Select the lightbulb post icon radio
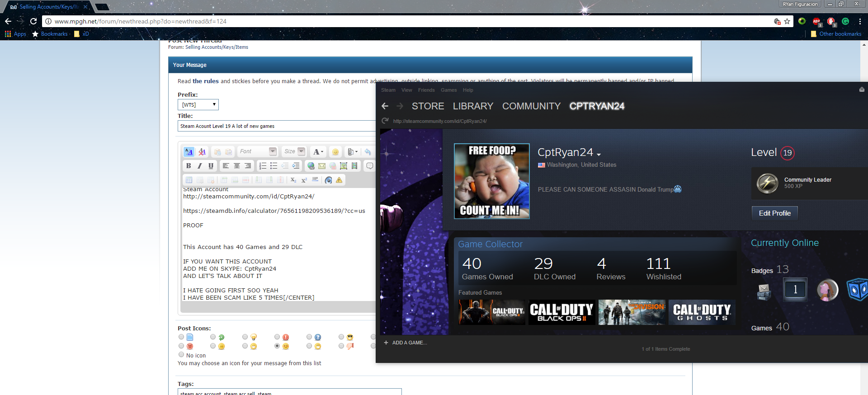Image resolution: width=868 pixels, height=395 pixels. coord(245,337)
